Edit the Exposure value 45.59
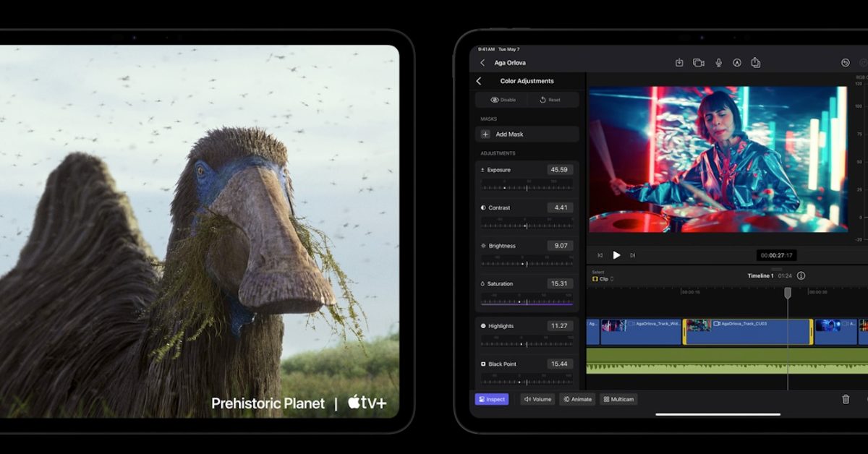Screen dimensions: 868x454 [x=560, y=170]
